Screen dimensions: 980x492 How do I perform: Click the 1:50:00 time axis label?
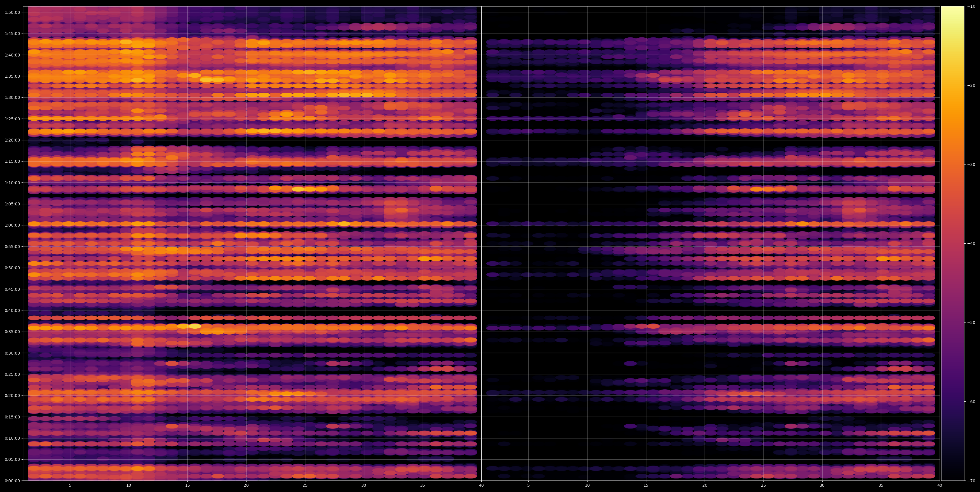[12, 12]
